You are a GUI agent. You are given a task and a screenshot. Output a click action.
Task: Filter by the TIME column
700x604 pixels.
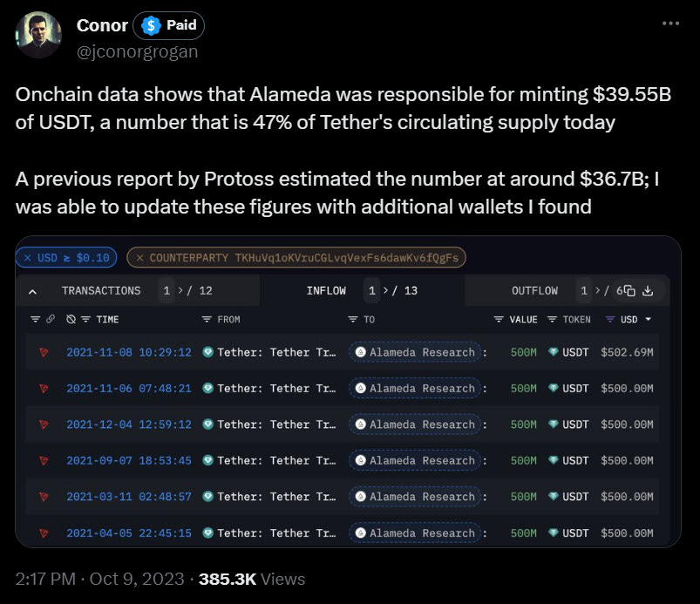point(85,319)
